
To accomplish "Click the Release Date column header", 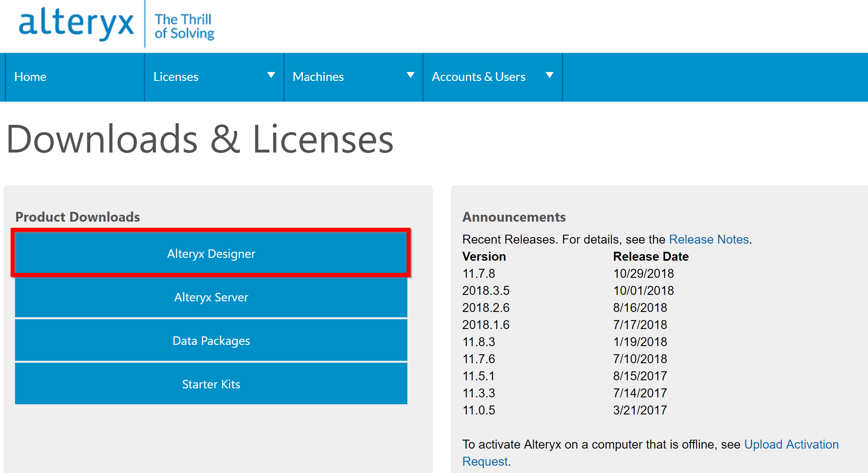I will [650, 256].
